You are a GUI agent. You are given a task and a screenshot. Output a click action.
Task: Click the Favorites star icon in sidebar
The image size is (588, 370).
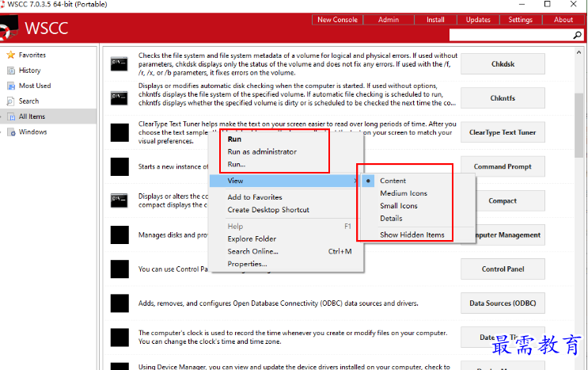pyautogui.click(x=11, y=55)
